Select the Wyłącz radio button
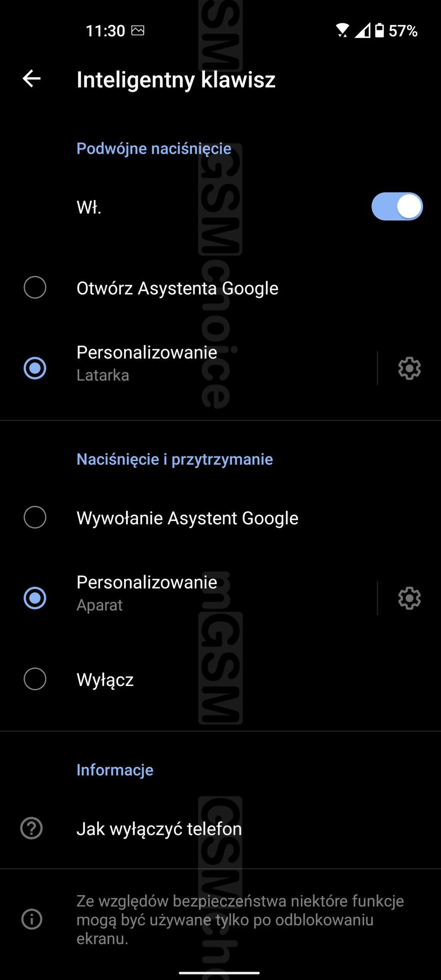The image size is (441, 980). coord(35,679)
